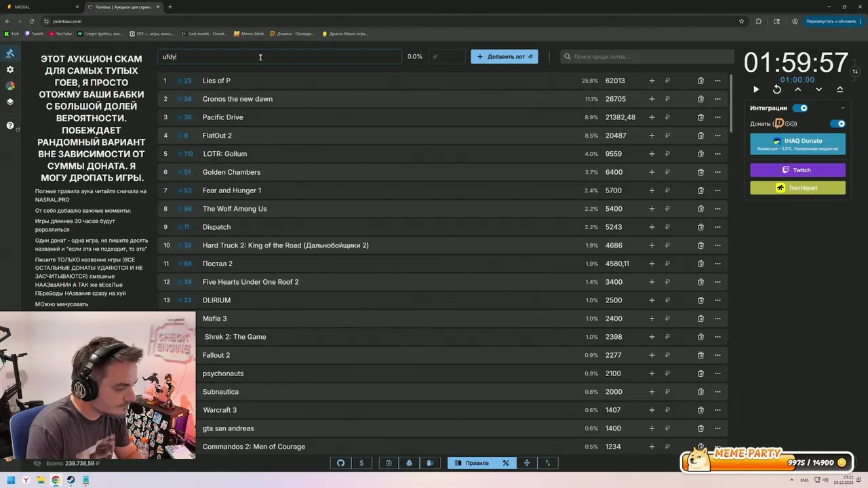The width and height of the screenshot is (868, 488).
Task: Connect IHAQ Donate integration
Action: 797,144
